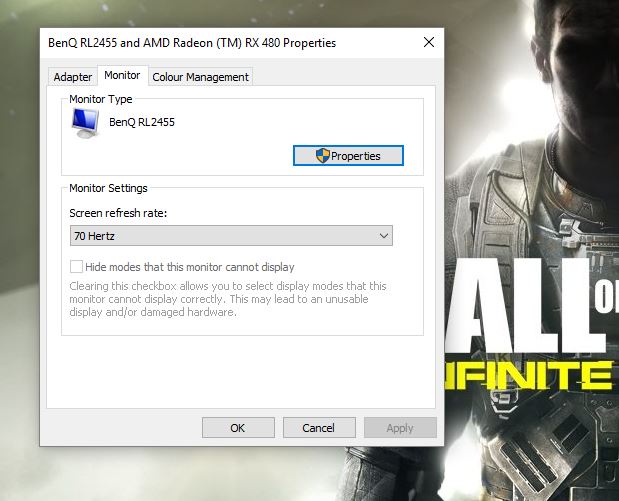619x501 pixels.
Task: Click the 'Screen refresh rate:' label
Action: [118, 213]
